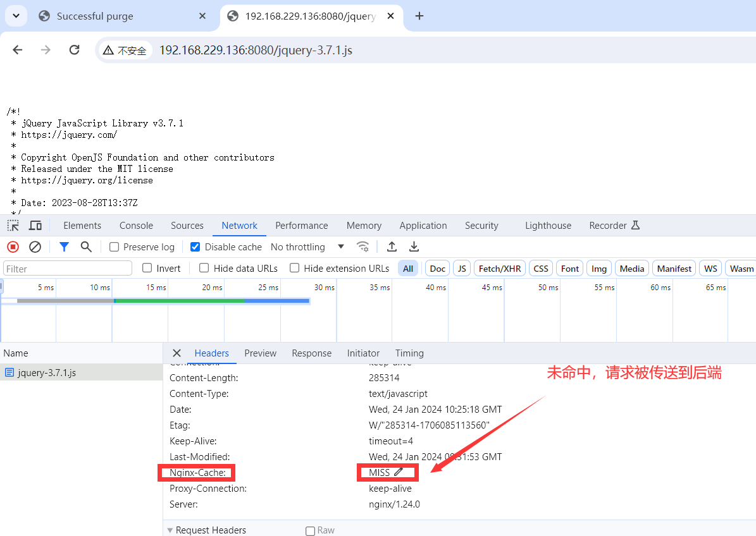Screen dimensions: 756x536
Task: Filter requests by Media type
Action: click(632, 269)
